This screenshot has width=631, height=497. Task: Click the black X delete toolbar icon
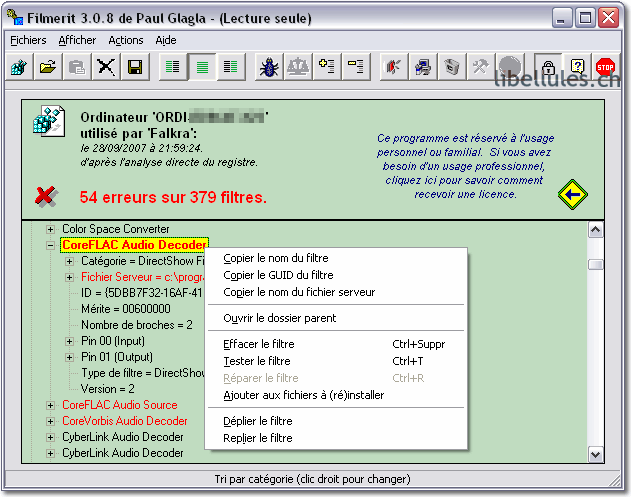[x=106, y=67]
